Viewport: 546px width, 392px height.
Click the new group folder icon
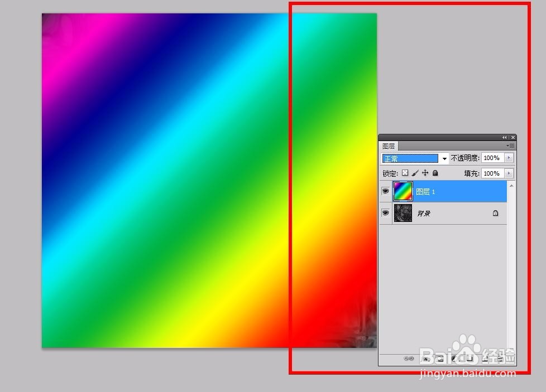[469, 358]
